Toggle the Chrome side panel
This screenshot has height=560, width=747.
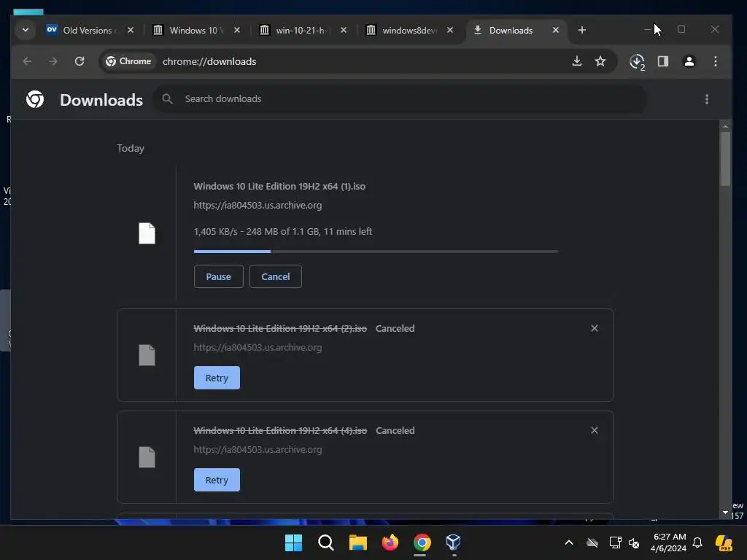click(662, 61)
